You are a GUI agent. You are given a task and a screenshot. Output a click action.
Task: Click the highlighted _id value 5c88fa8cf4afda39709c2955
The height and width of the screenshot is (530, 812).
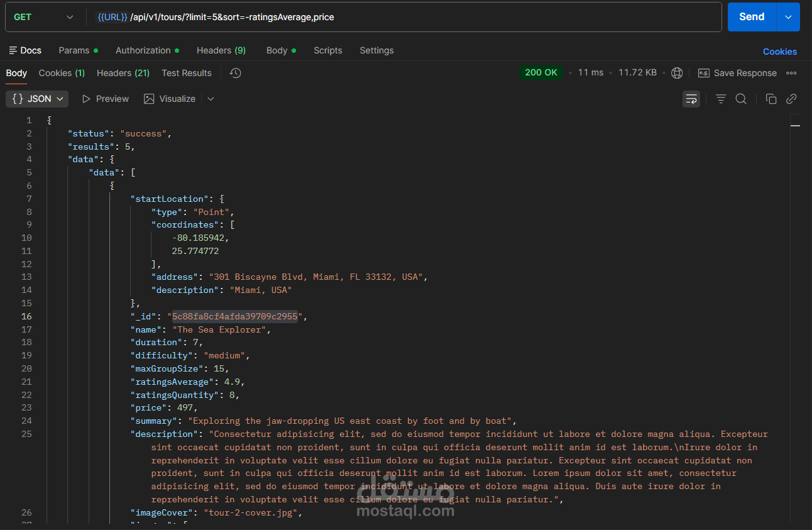[x=235, y=316]
